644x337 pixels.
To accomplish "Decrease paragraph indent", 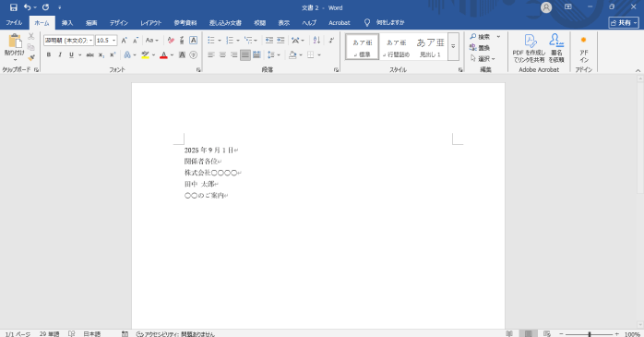I will click(x=269, y=41).
